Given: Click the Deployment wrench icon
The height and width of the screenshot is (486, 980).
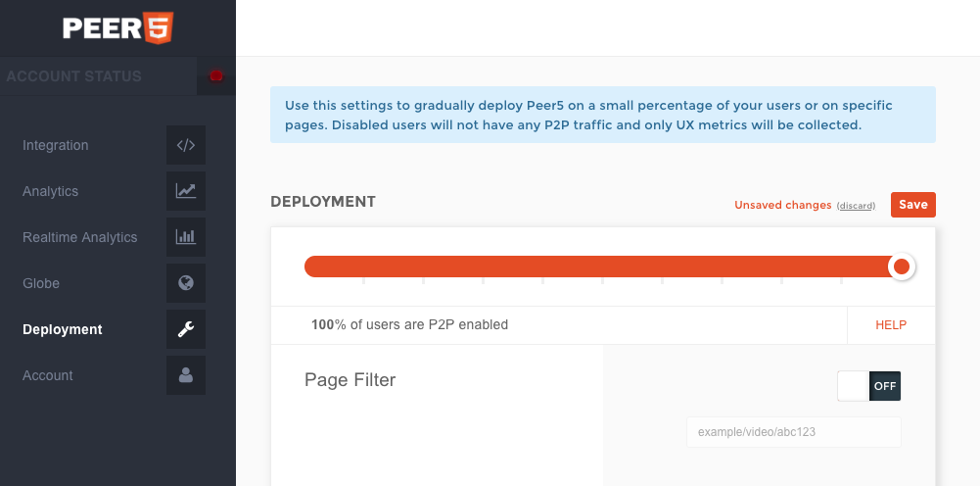Looking at the screenshot, I should [186, 329].
